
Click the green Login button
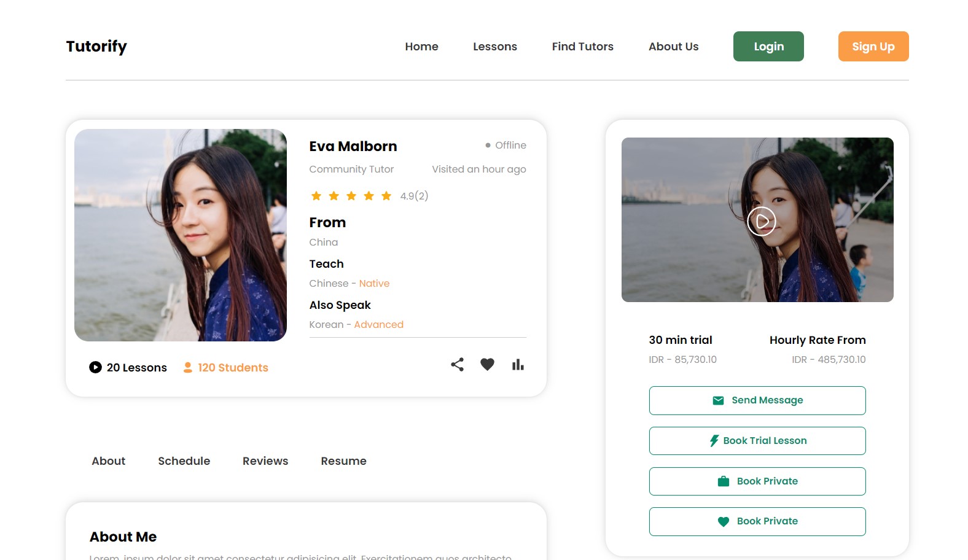tap(768, 47)
